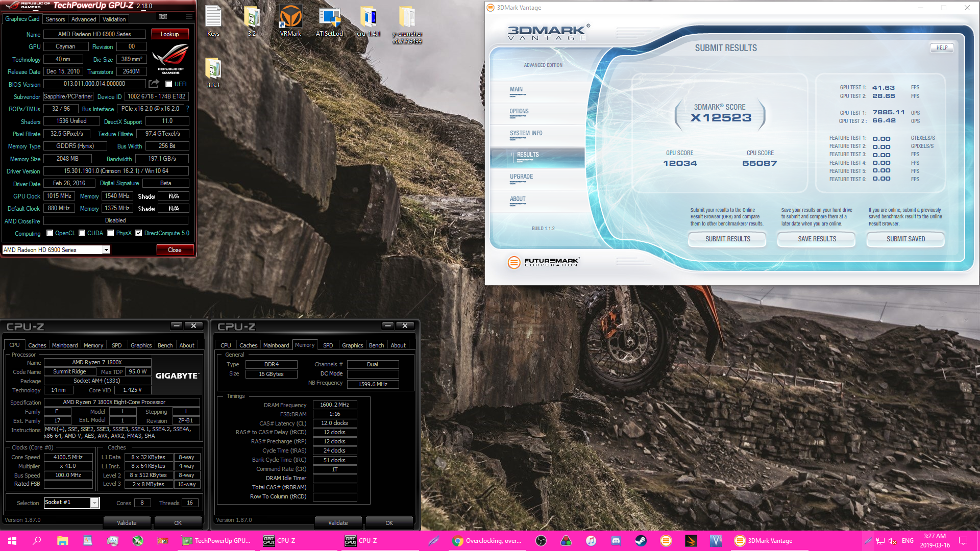Click the muted volume icon in the tray
The width and height of the screenshot is (980, 551).
click(893, 541)
